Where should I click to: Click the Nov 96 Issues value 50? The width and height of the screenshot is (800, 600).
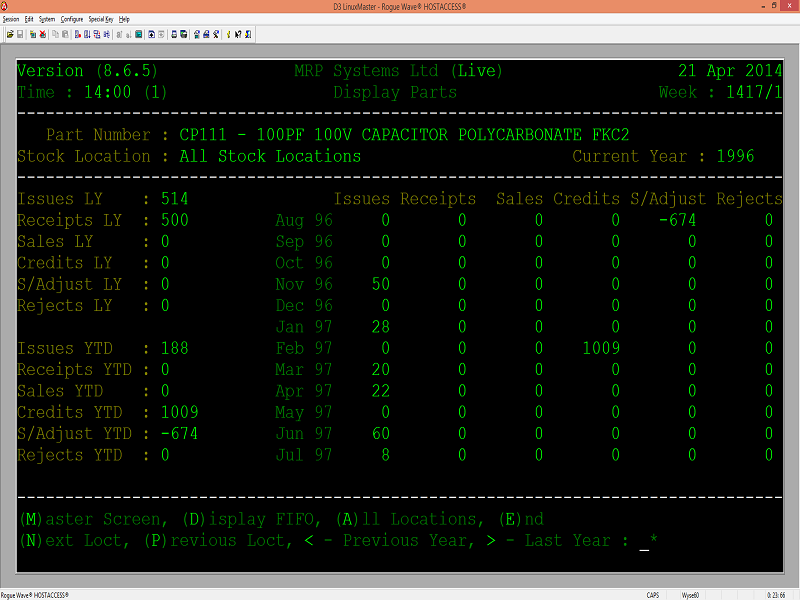pyautogui.click(x=381, y=284)
